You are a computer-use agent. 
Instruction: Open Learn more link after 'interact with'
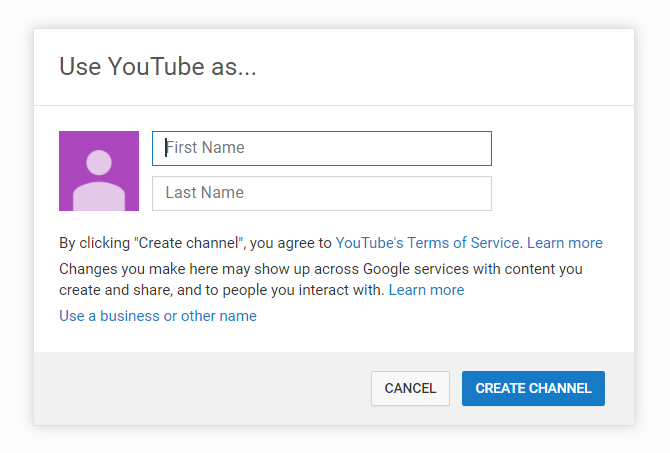click(426, 290)
